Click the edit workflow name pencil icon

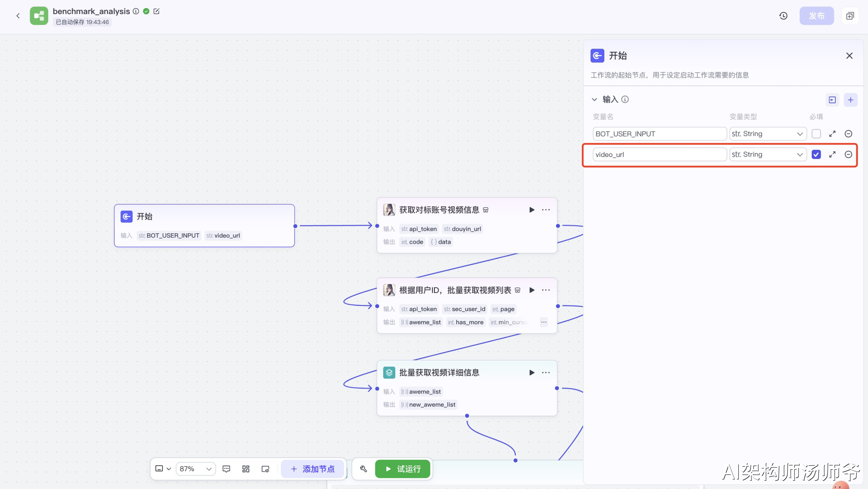pos(157,11)
